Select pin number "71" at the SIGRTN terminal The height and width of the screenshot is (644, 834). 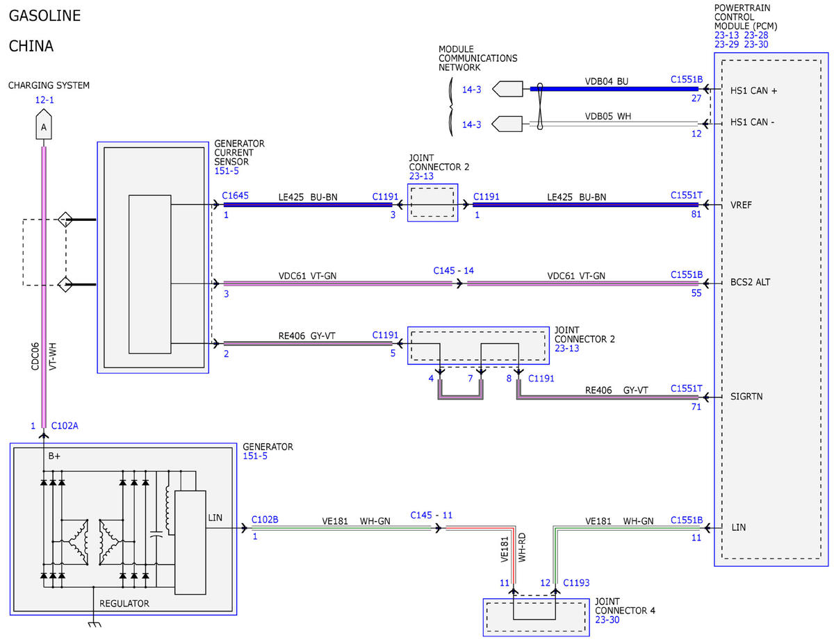coord(696,406)
